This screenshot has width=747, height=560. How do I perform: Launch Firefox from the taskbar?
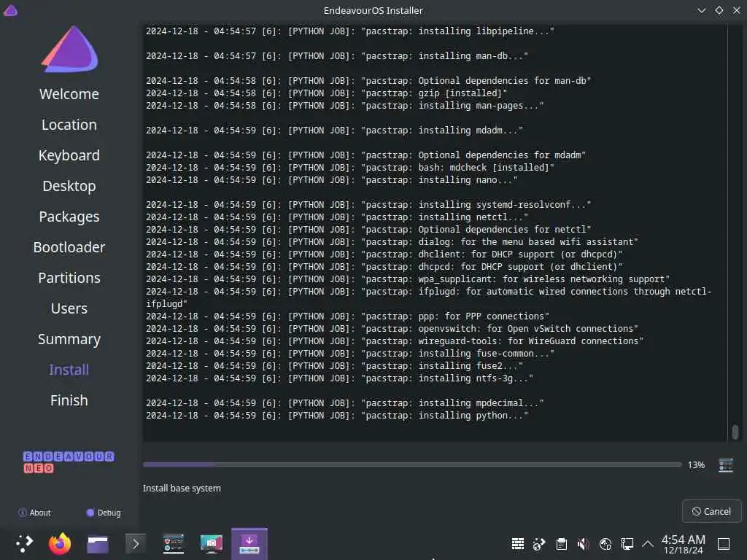[60, 543]
